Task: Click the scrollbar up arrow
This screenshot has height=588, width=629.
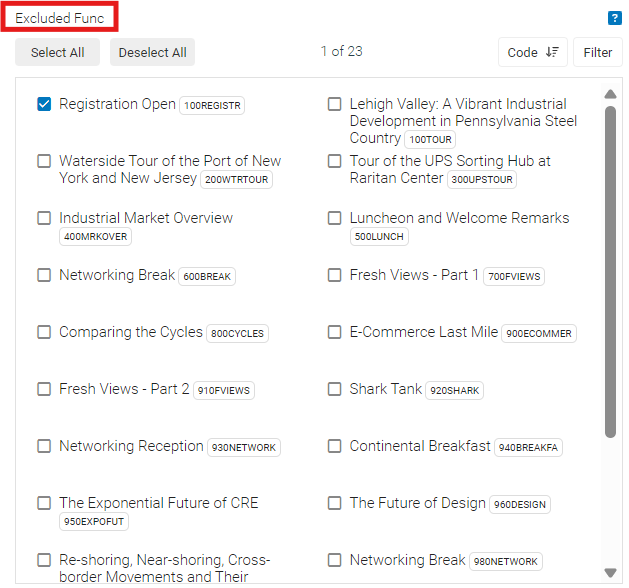Action: pos(610,95)
